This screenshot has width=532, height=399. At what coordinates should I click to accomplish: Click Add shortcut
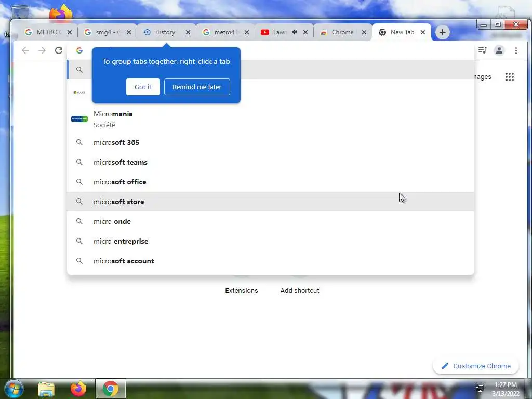(300, 291)
